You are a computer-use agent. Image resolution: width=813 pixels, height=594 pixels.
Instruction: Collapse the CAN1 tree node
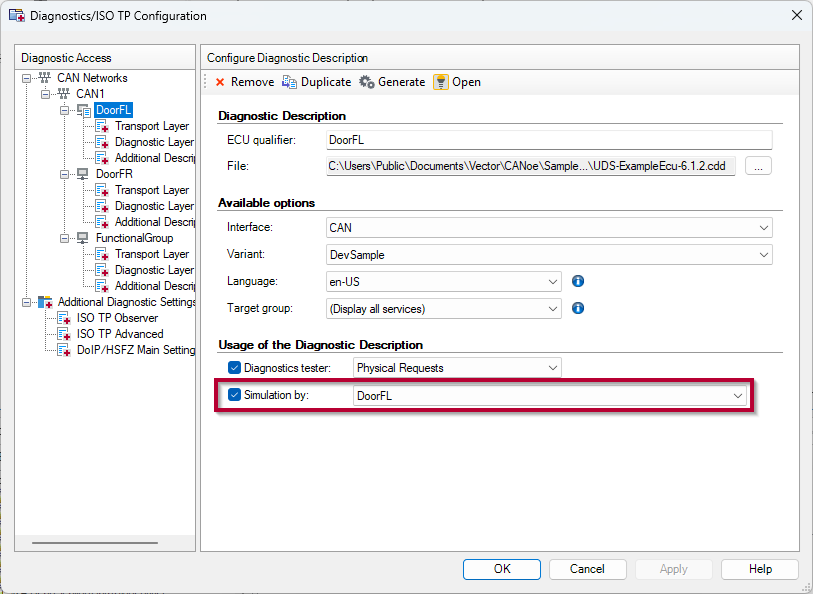tap(46, 94)
